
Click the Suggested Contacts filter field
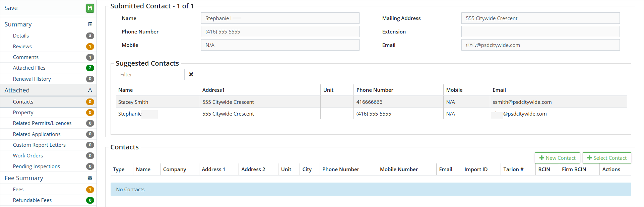[x=150, y=74]
